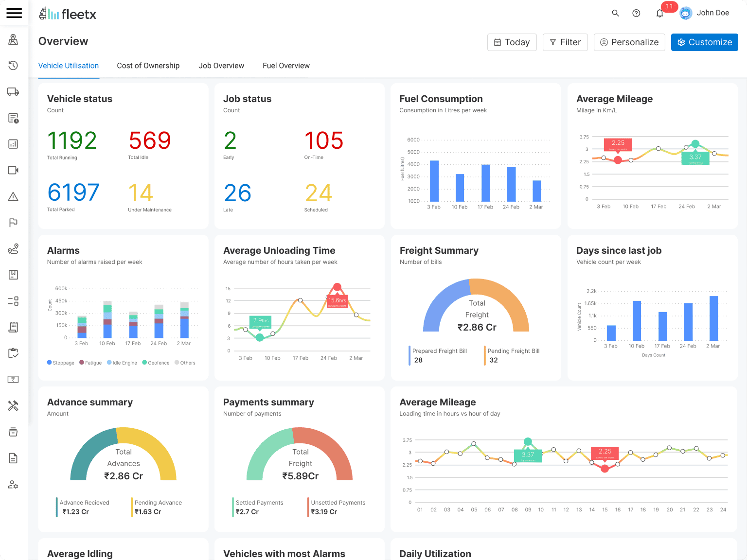Open John Doe profile menu
Viewport: 747px width, 560px height.
[x=705, y=13]
